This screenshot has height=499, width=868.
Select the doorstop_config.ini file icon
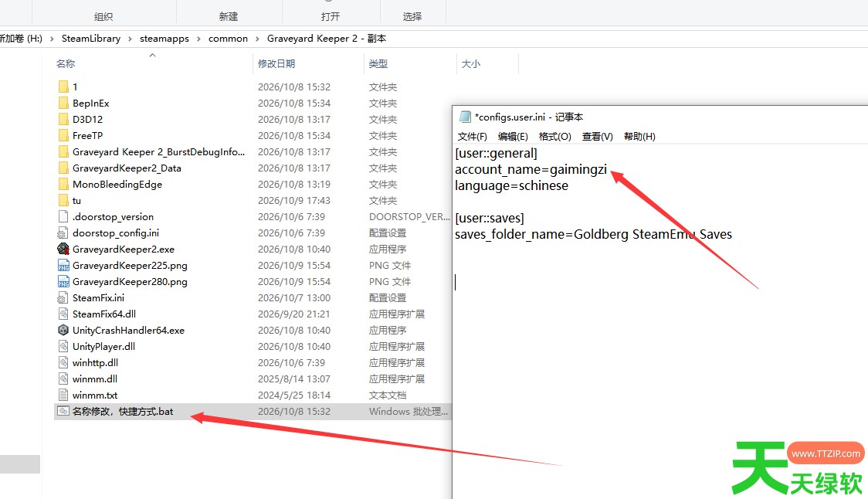coord(63,233)
